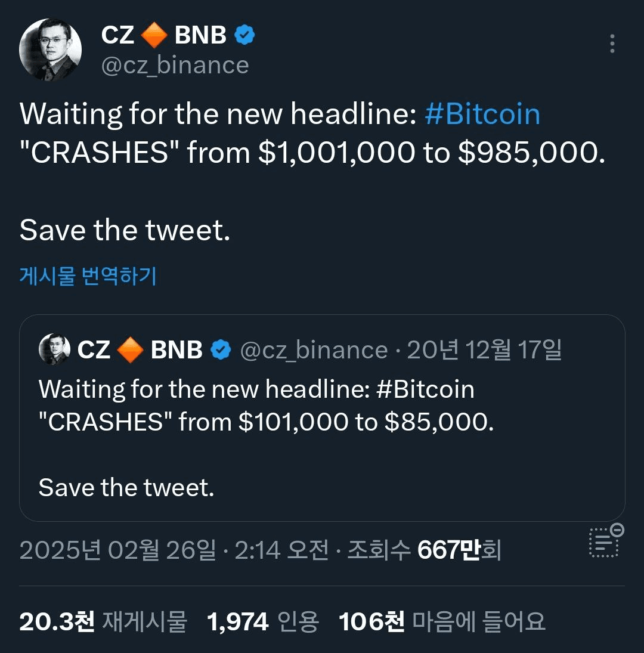
Task: Click the orange diamond emoji in the header name
Action: coord(154,36)
